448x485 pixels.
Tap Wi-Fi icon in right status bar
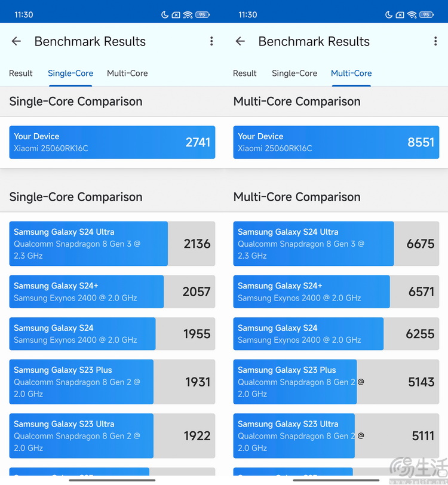click(412, 14)
